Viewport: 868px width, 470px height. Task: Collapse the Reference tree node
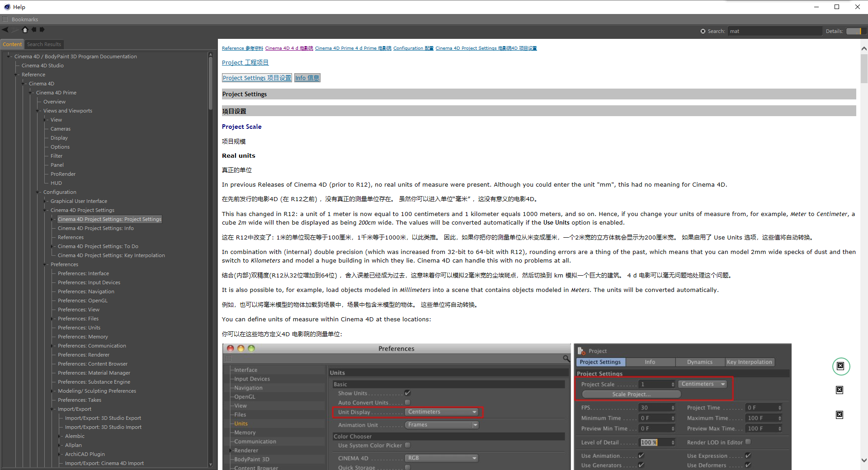(x=16, y=75)
